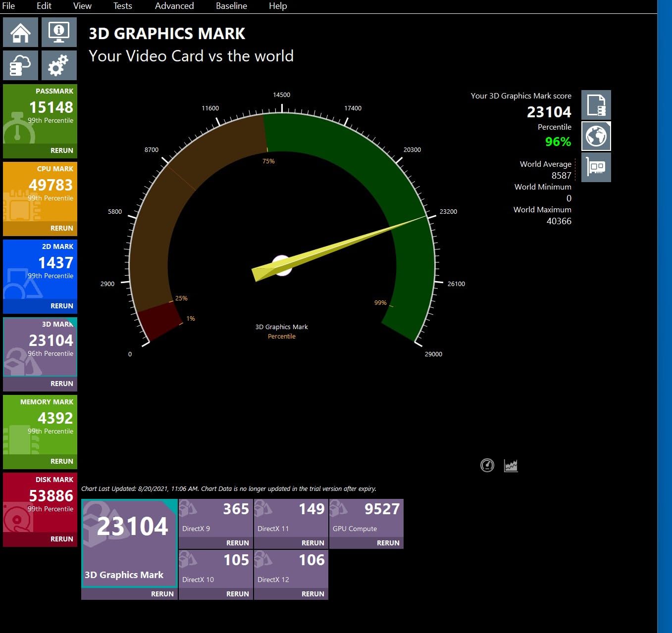The height and width of the screenshot is (633, 672).
Task: Select the PassMark rating tile
Action: (x=40, y=114)
